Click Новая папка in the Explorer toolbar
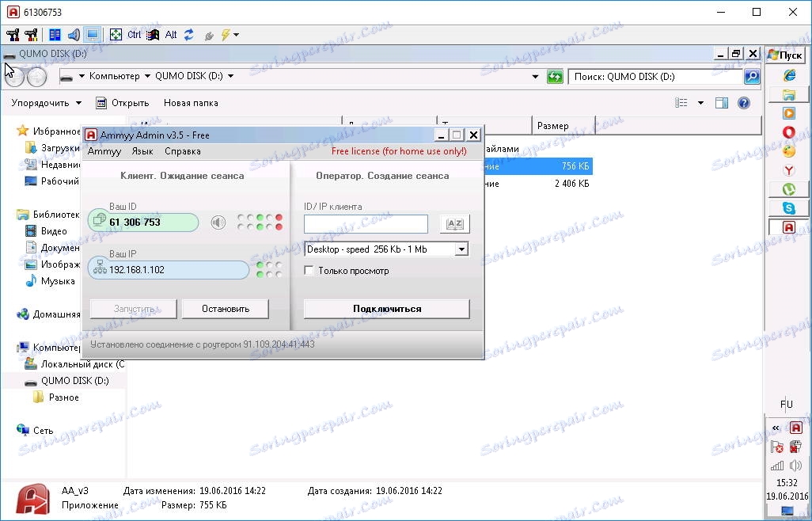This screenshot has height=521, width=812. click(x=191, y=103)
